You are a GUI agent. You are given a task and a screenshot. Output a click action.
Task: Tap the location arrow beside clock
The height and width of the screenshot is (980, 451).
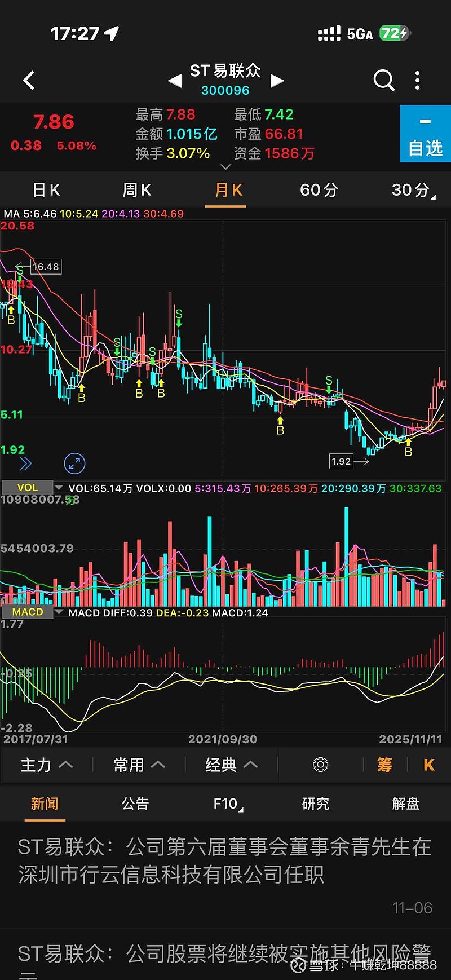coord(112,34)
